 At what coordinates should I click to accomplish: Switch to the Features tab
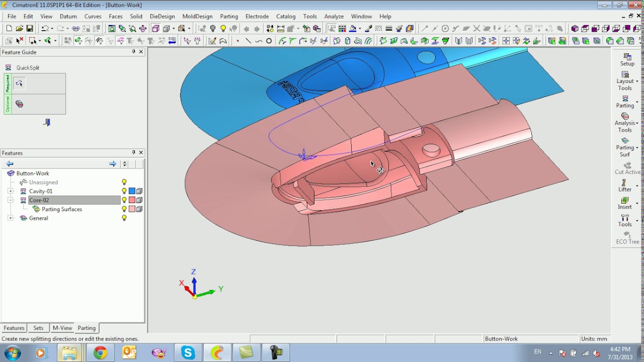click(14, 328)
